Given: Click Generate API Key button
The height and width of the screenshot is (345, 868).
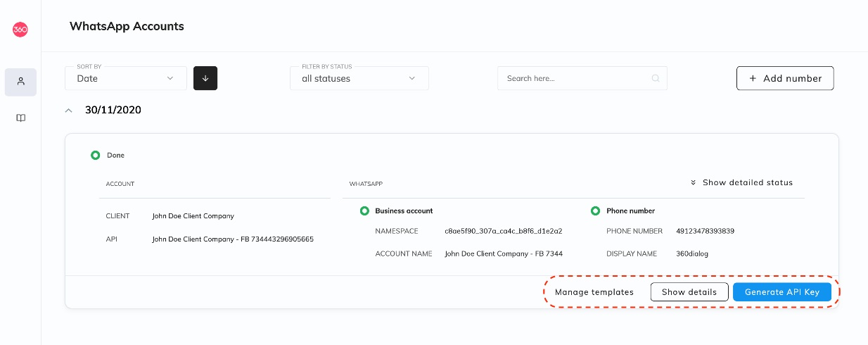Looking at the screenshot, I should [x=782, y=292].
